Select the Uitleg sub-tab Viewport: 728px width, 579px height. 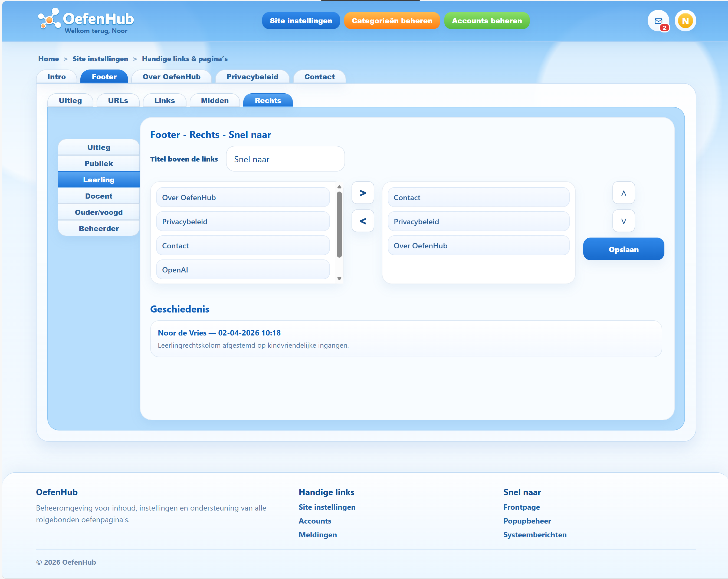[x=70, y=100]
